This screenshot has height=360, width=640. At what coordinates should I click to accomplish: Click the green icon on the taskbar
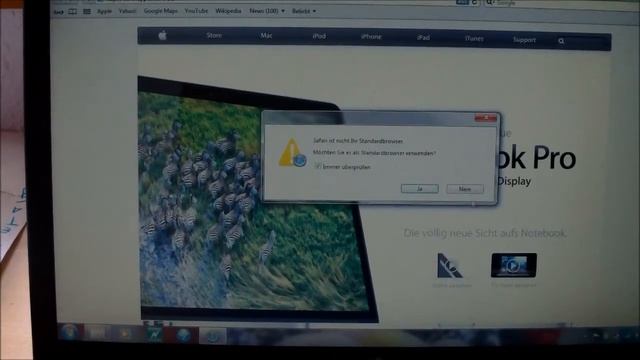[155, 335]
